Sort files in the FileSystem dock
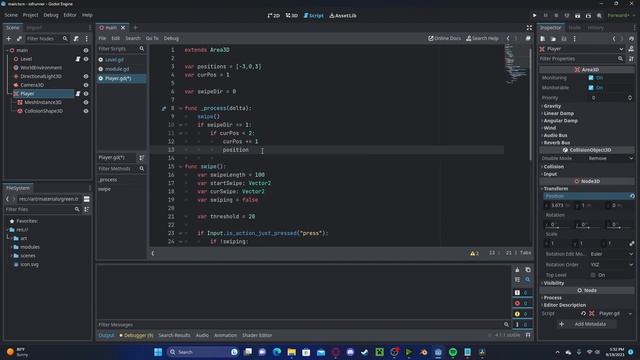 point(87,209)
